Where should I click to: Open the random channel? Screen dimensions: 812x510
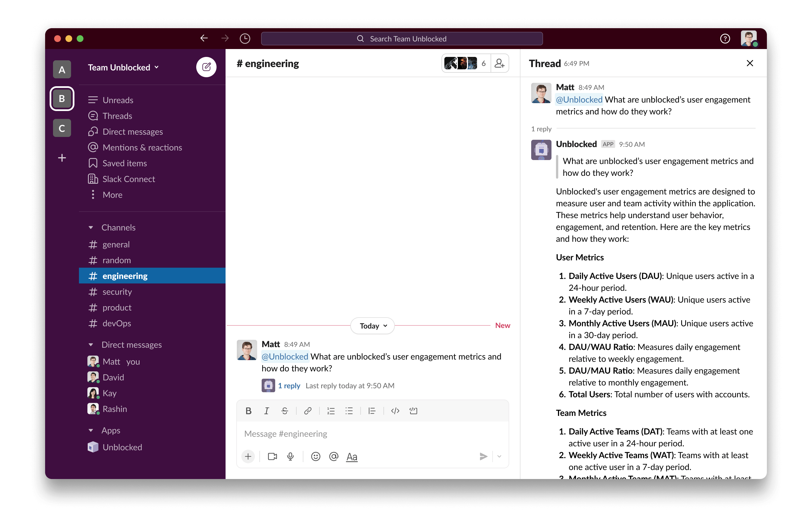click(152, 260)
